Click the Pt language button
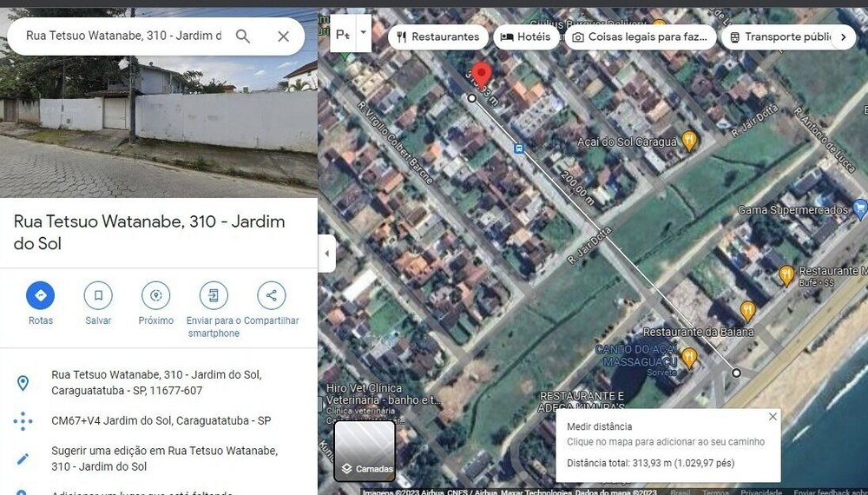The width and height of the screenshot is (868, 495). coord(343,34)
